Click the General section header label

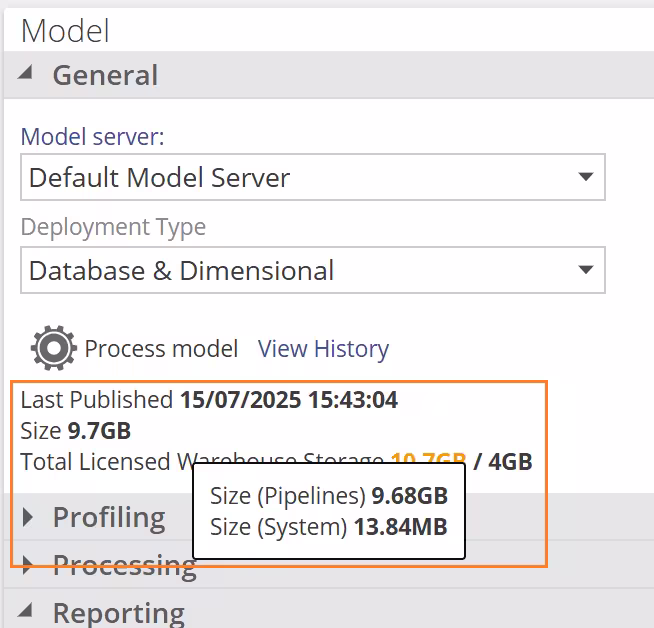click(x=105, y=75)
